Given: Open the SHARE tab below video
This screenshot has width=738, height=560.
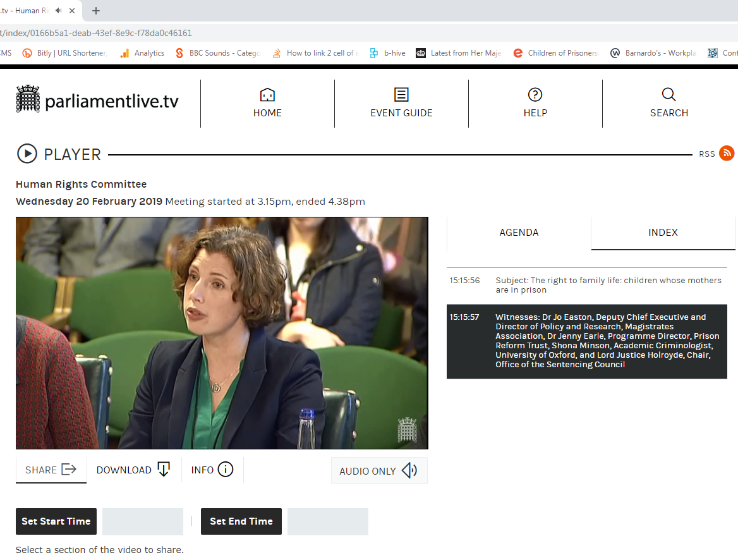Looking at the screenshot, I should coord(51,470).
